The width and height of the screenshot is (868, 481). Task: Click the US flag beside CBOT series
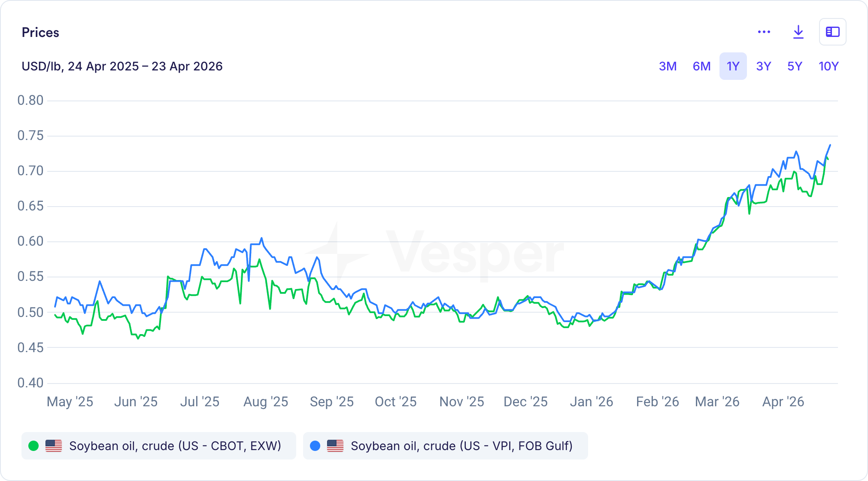tap(54, 446)
